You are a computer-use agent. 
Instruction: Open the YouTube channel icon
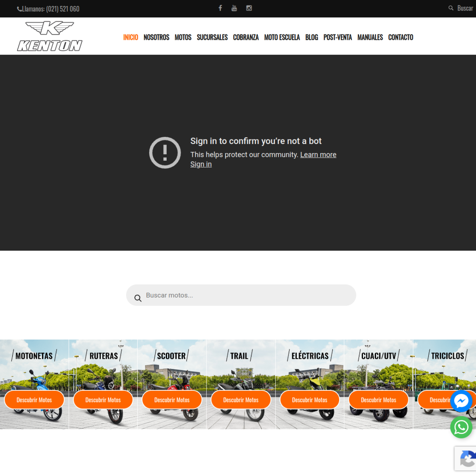(234, 8)
